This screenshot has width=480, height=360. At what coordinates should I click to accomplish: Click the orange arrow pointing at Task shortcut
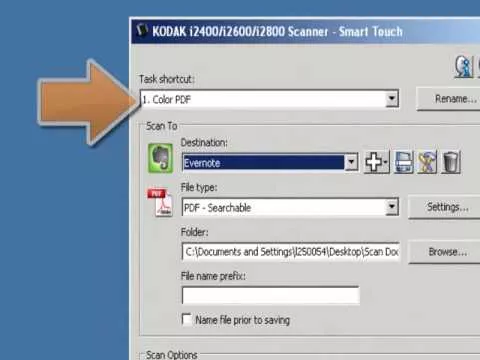tap(88, 102)
